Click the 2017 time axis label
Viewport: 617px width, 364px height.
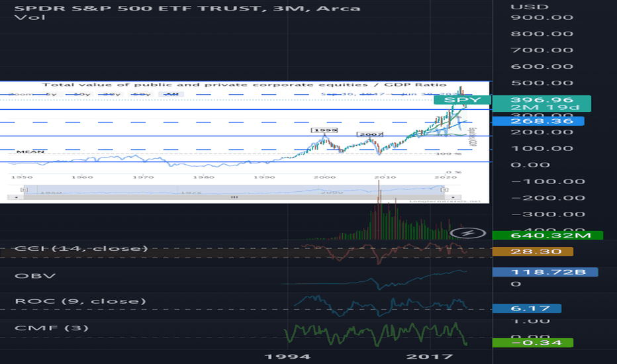pos(429,357)
